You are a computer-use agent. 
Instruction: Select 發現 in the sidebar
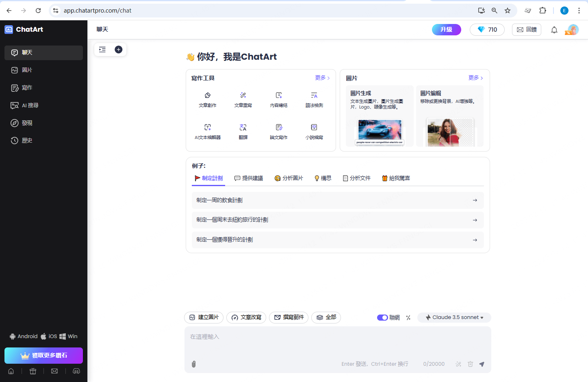(x=43, y=123)
